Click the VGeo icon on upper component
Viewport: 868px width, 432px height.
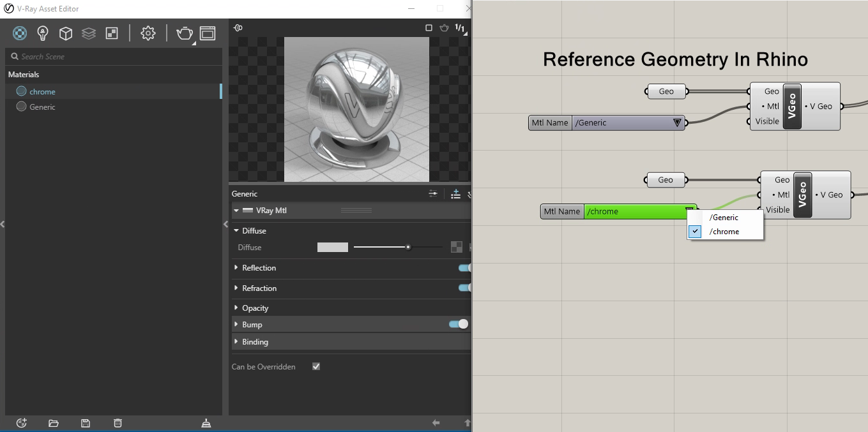[792, 107]
